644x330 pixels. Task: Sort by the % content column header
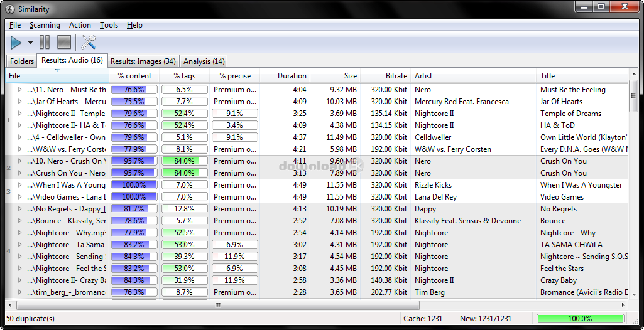click(x=134, y=76)
